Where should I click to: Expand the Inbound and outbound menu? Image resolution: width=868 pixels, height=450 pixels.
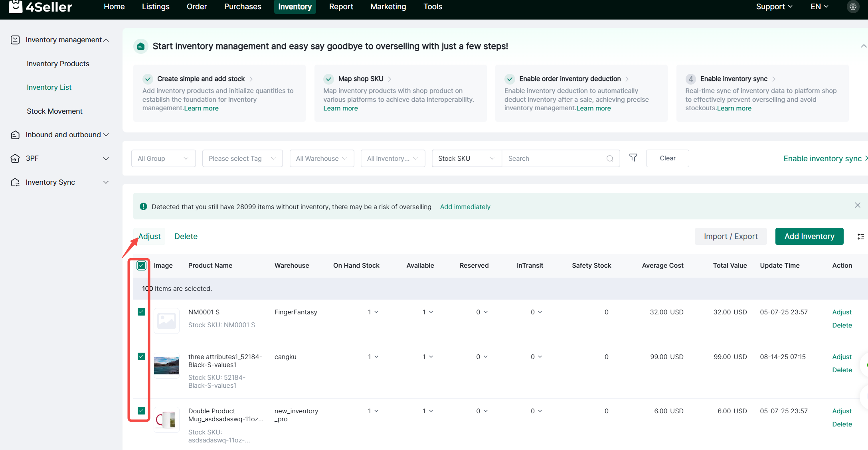(64, 135)
